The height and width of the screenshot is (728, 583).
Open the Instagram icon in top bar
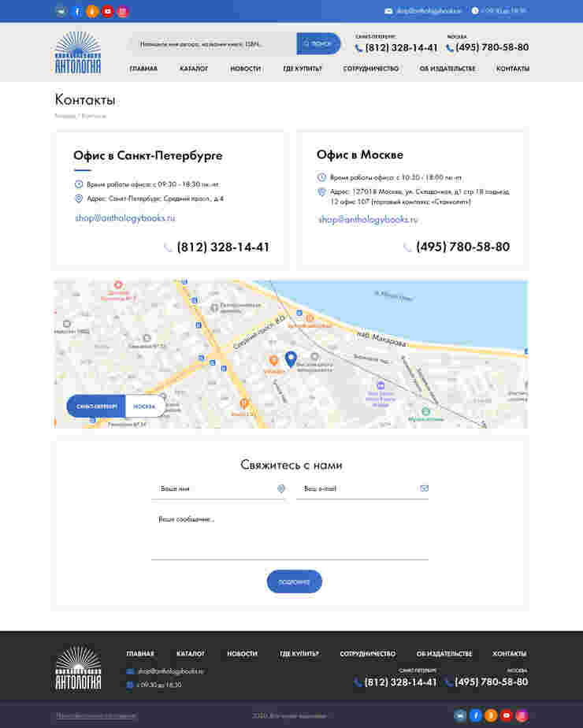pos(123,11)
